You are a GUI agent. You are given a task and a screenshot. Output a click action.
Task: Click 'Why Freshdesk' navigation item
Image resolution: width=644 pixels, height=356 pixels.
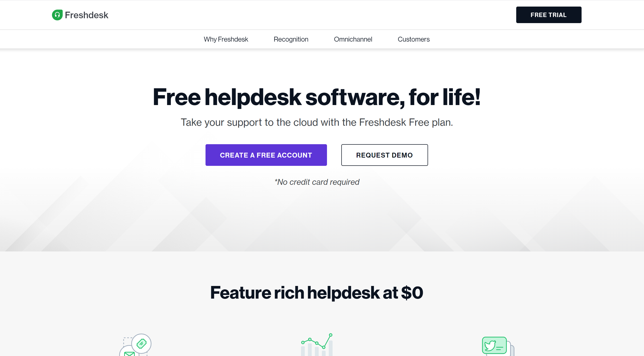tap(226, 39)
